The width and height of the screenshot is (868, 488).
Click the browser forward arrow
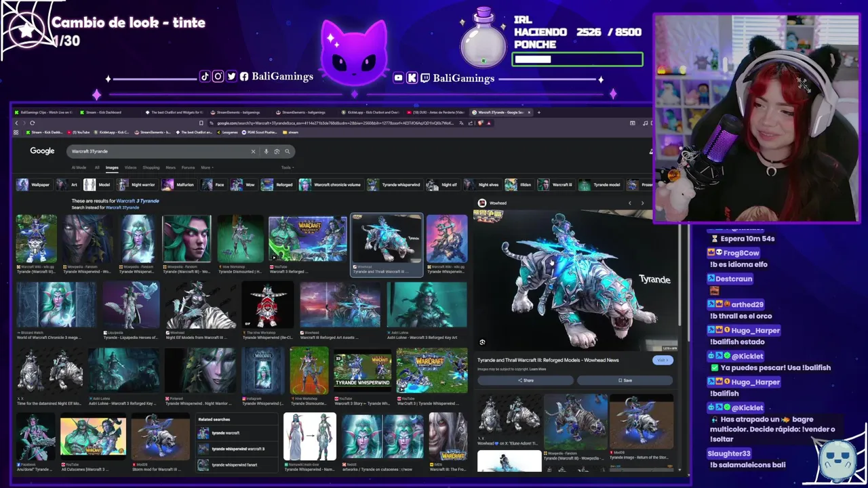[24, 123]
